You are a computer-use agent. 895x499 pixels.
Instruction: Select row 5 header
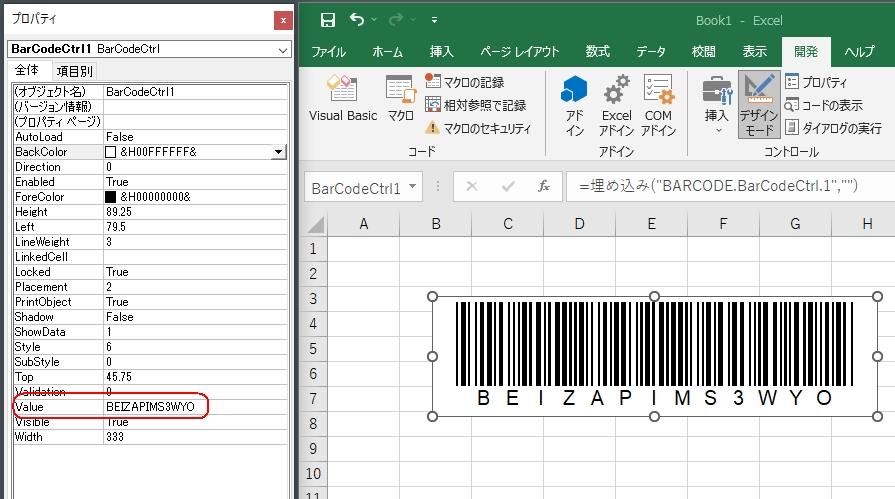(x=313, y=348)
